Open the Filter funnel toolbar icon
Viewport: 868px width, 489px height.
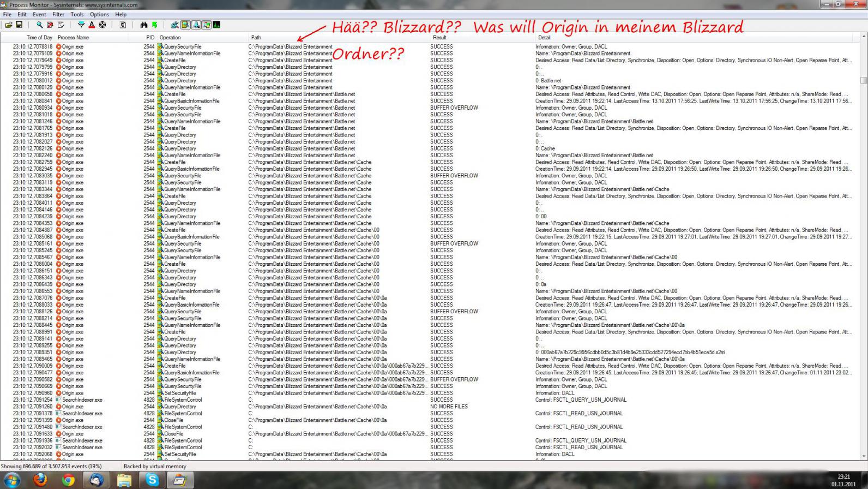[81, 25]
